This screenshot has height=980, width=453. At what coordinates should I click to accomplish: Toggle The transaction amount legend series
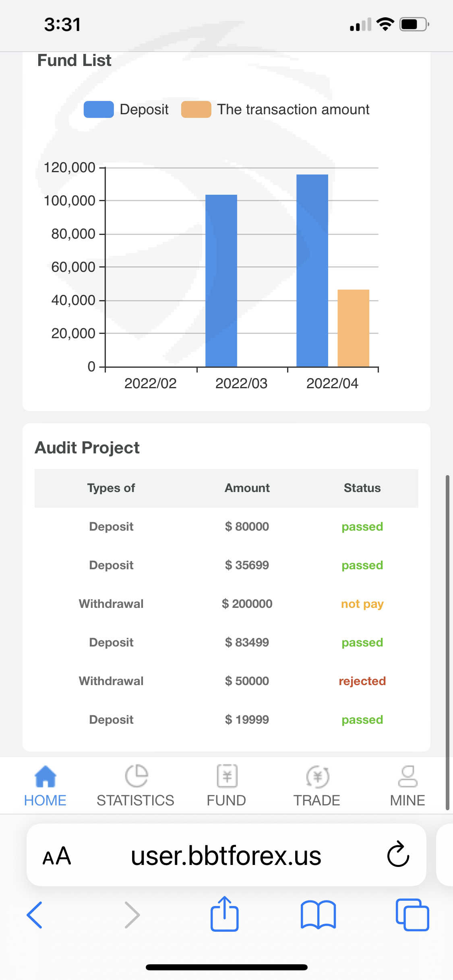pyautogui.click(x=275, y=109)
